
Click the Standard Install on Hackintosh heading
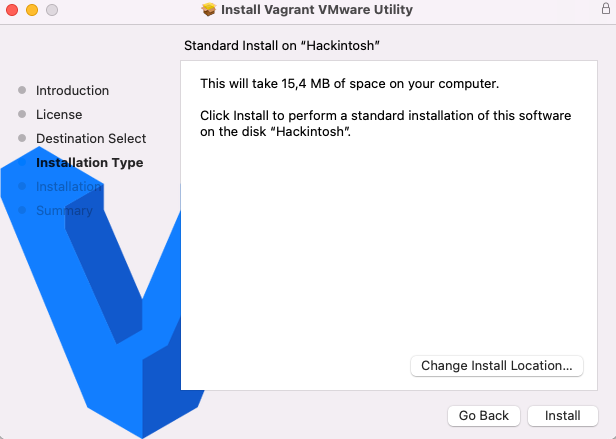tap(282, 46)
